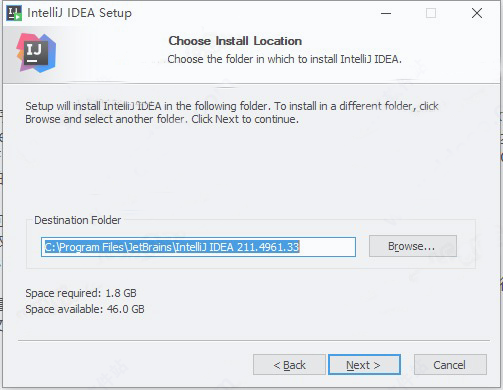Return to previous page via < Back
The image size is (503, 390).
pos(289,365)
